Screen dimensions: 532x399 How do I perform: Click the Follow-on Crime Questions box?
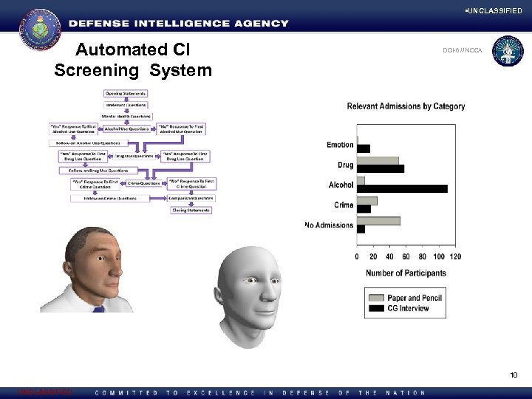pyautogui.click(x=110, y=198)
